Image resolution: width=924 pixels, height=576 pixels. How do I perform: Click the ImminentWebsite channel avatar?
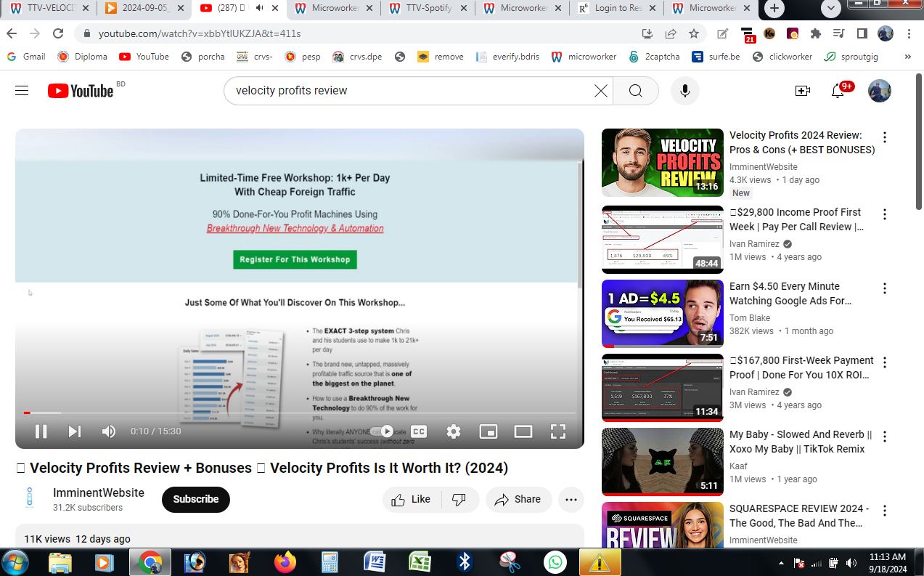30,498
